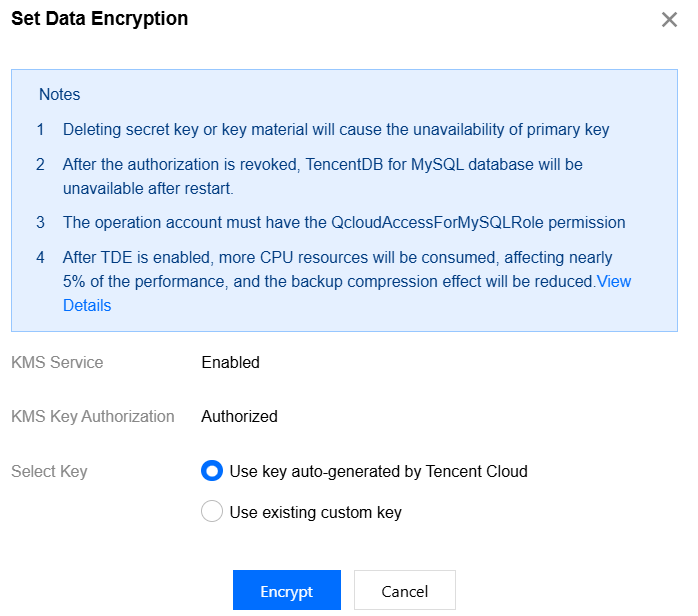Click the Authorized status value

239,416
